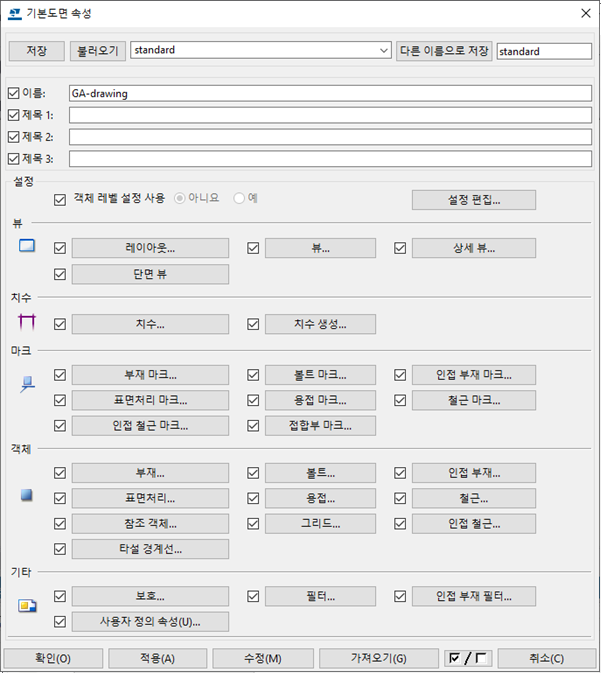Click the Dimension section icon
The height and width of the screenshot is (673, 601).
coord(27,322)
